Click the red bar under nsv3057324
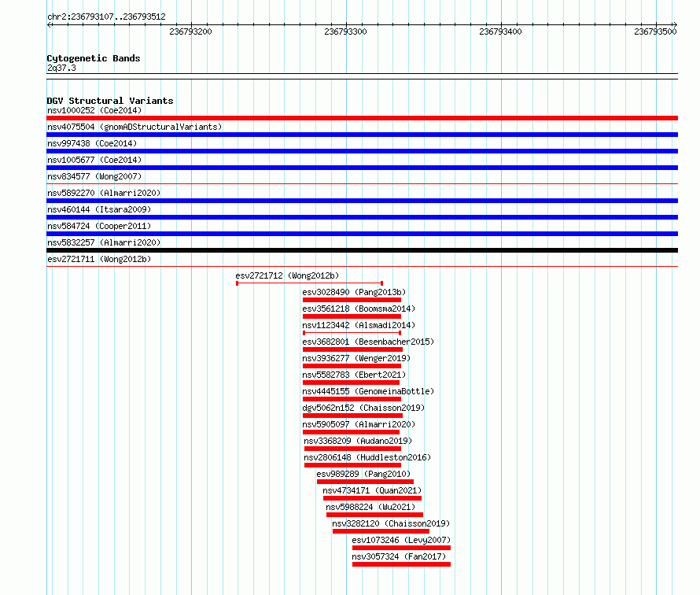 [x=401, y=564]
